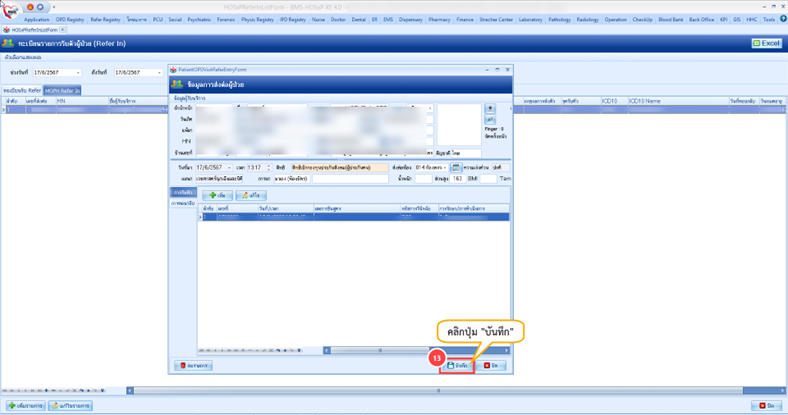Click the Add item button at bottom left
This screenshot has height=415, width=788.
[x=26, y=405]
